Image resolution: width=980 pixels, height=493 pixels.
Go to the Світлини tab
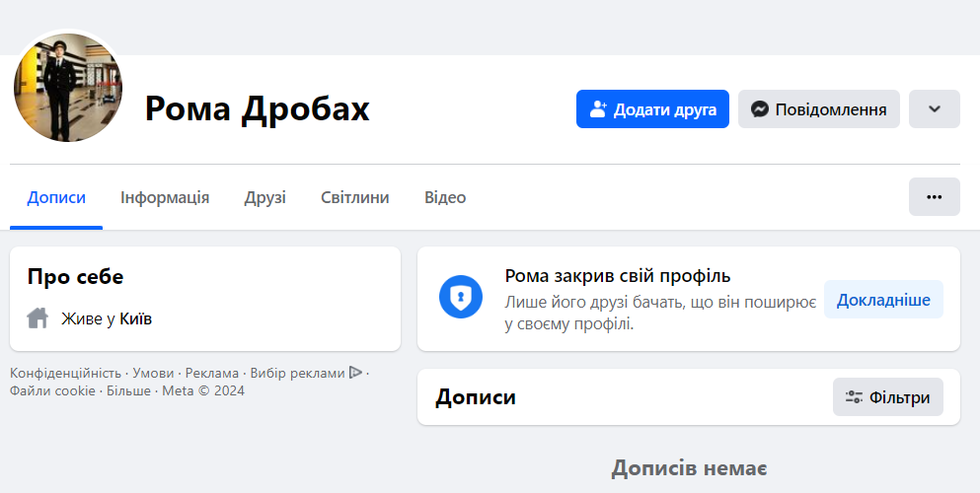[x=354, y=197]
